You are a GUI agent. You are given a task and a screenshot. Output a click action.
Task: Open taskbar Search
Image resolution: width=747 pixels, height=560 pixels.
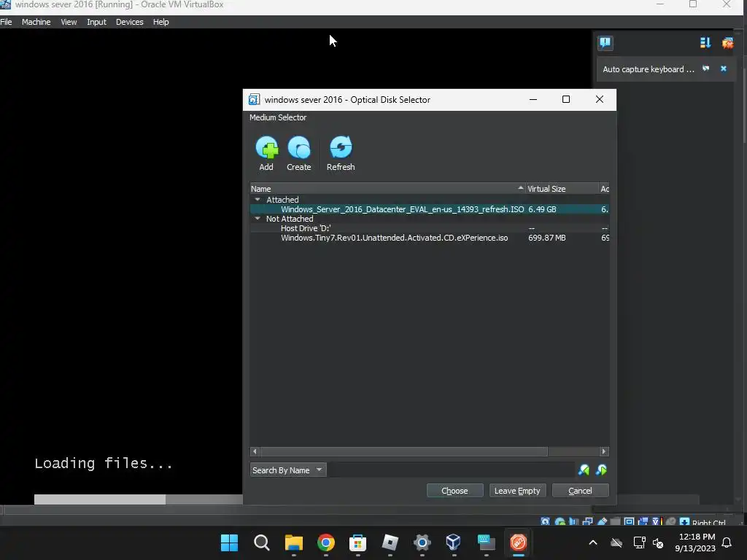262,542
